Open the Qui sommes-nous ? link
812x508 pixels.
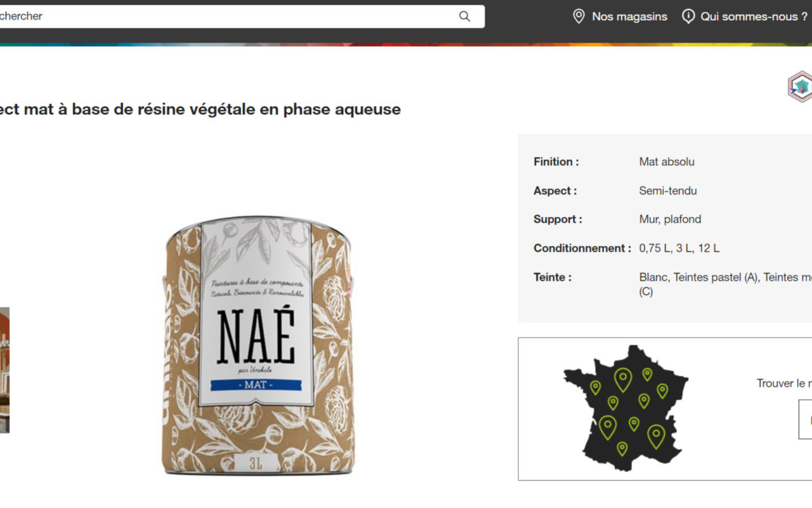point(754,17)
